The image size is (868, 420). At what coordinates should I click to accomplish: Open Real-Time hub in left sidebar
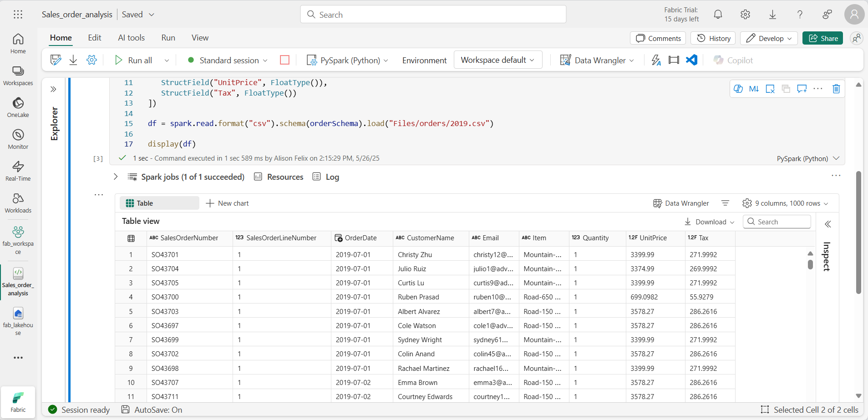point(18,171)
